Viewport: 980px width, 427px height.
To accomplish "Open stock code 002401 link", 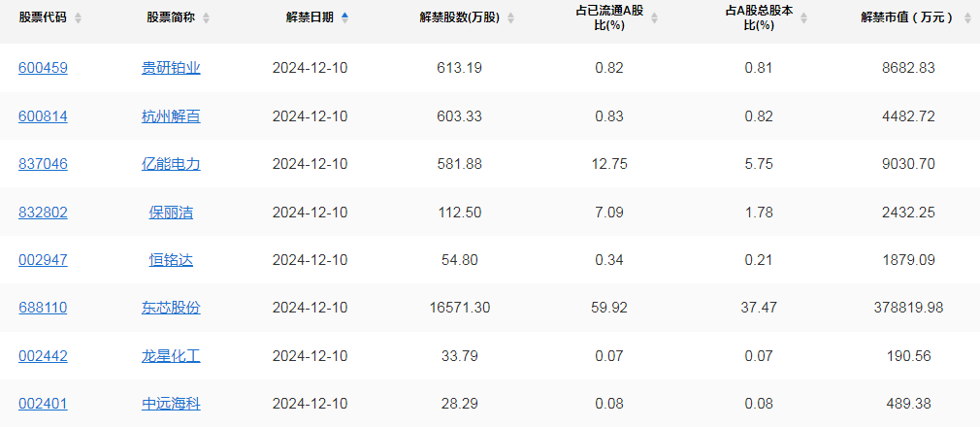I will (x=43, y=405).
